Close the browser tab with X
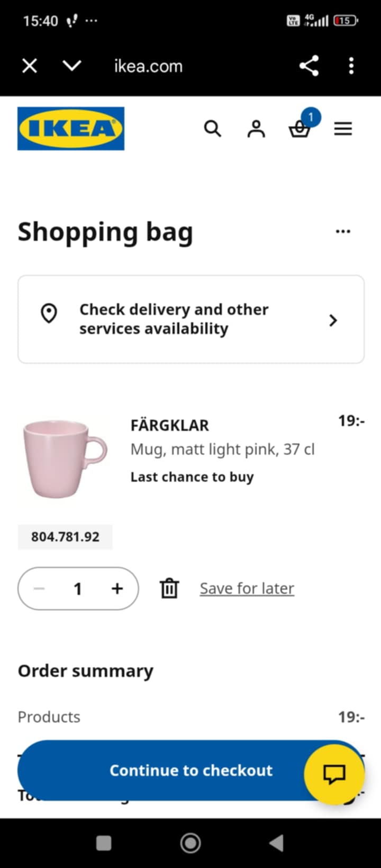This screenshot has height=868, width=381. (30, 66)
